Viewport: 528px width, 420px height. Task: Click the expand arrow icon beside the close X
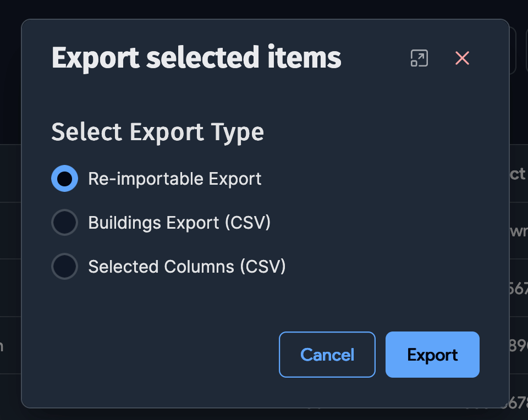[x=419, y=58]
